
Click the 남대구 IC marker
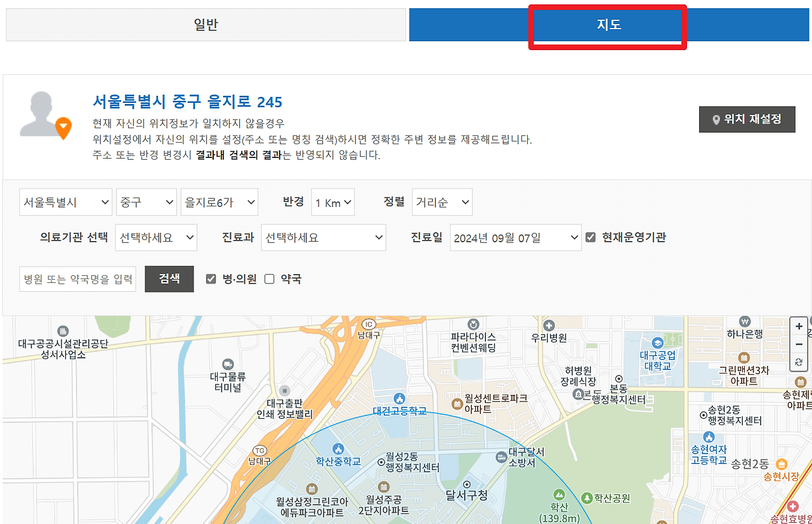(368, 324)
